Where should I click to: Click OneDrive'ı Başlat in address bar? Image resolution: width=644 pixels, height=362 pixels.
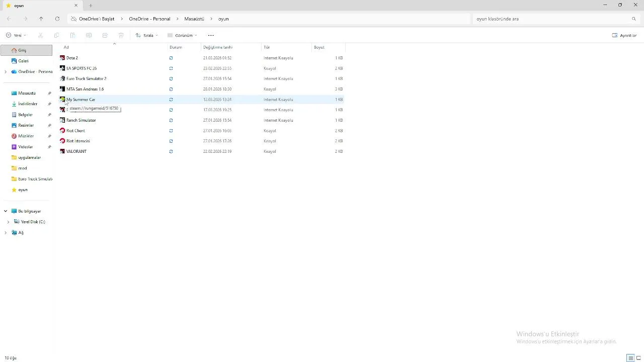click(x=97, y=19)
